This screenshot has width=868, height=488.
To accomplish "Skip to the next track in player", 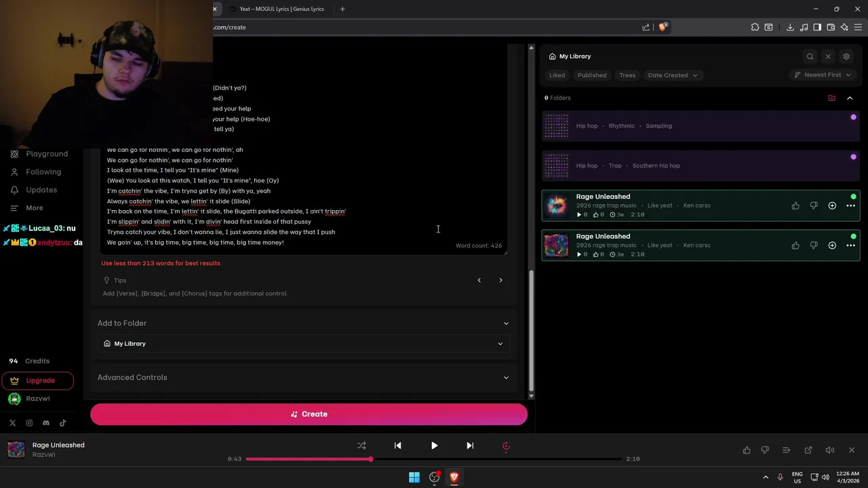I will 470,445.
